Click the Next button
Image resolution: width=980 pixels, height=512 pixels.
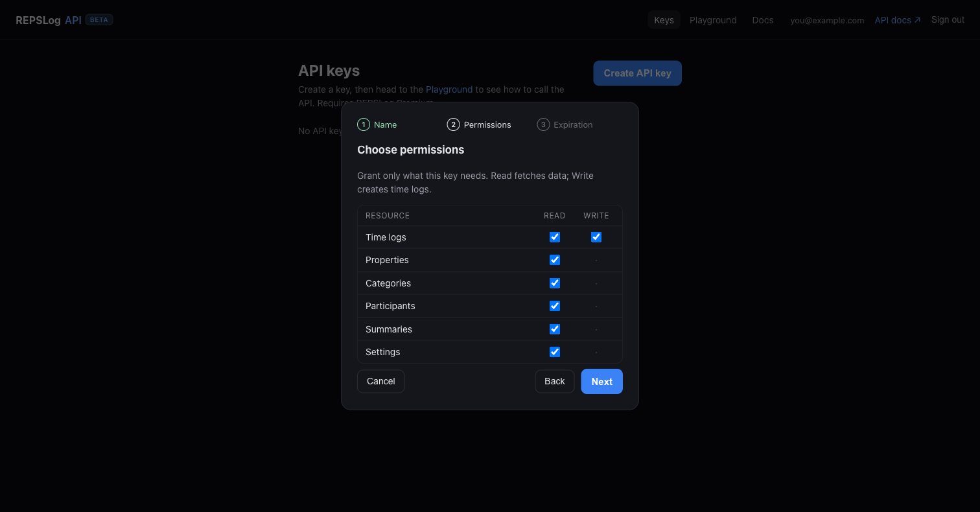point(601,381)
